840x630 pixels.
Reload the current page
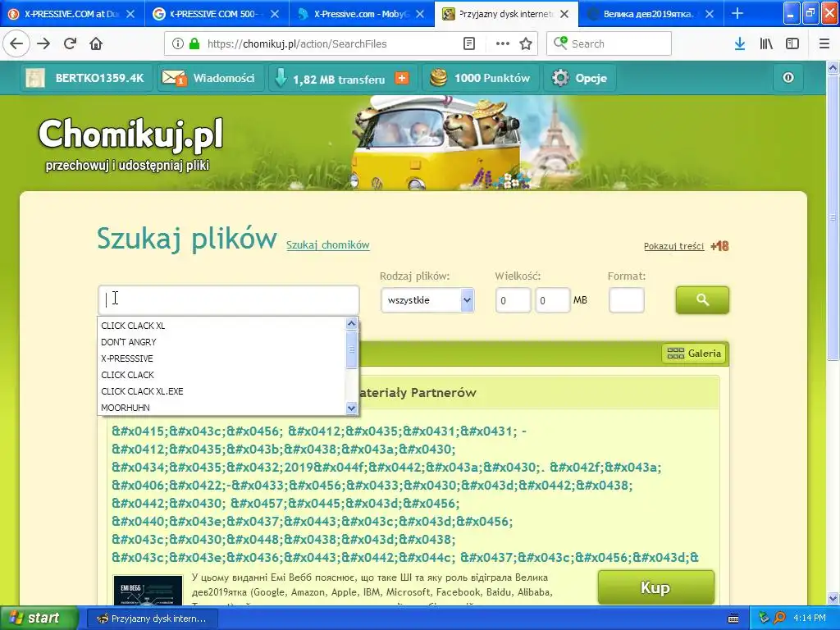70,44
